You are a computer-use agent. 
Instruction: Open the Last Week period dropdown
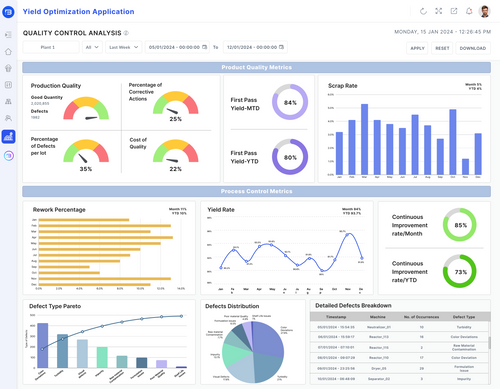click(124, 47)
